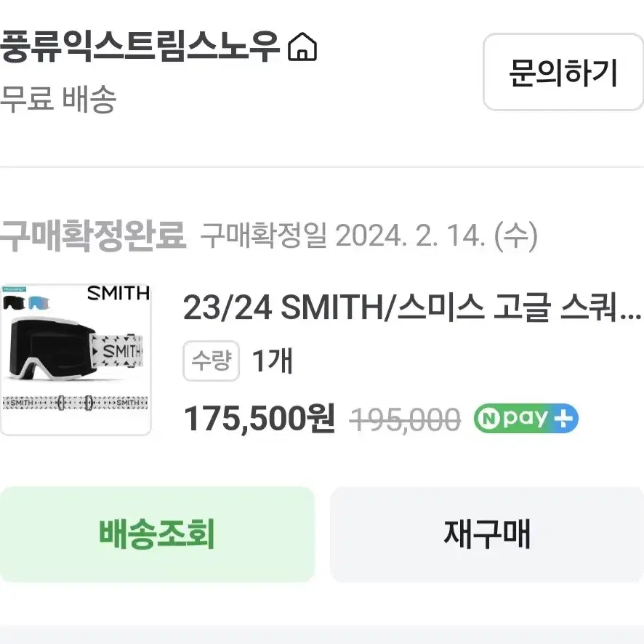The width and height of the screenshot is (644, 644).
Task: Click the struck-through 195,000 original price
Action: click(405, 419)
